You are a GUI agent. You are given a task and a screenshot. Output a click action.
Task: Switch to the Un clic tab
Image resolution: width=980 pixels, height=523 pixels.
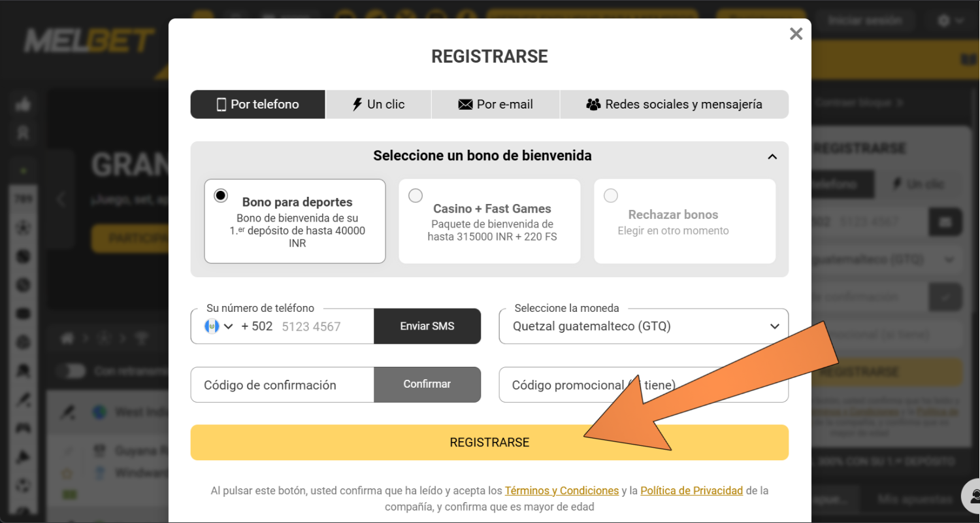378,105
